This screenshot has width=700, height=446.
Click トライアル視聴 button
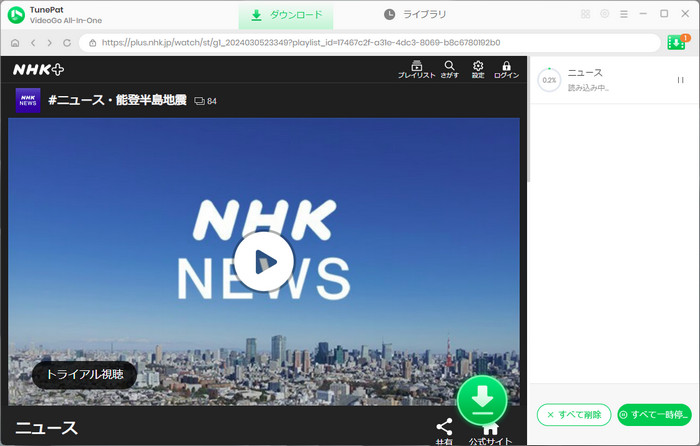click(x=84, y=374)
